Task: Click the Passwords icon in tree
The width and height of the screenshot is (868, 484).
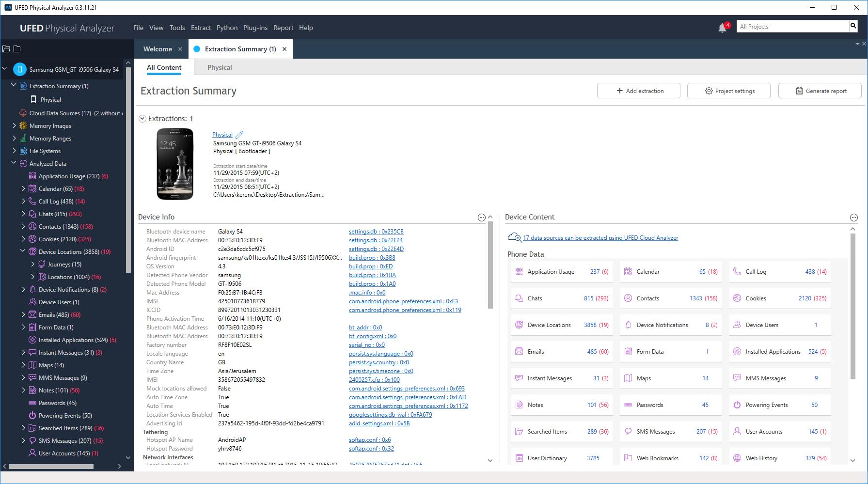Action: tap(32, 403)
